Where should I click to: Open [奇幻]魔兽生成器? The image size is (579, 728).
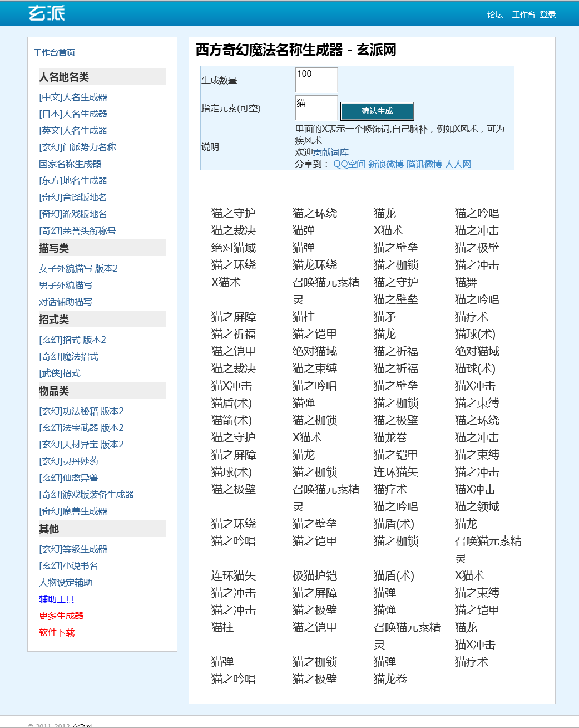[73, 511]
